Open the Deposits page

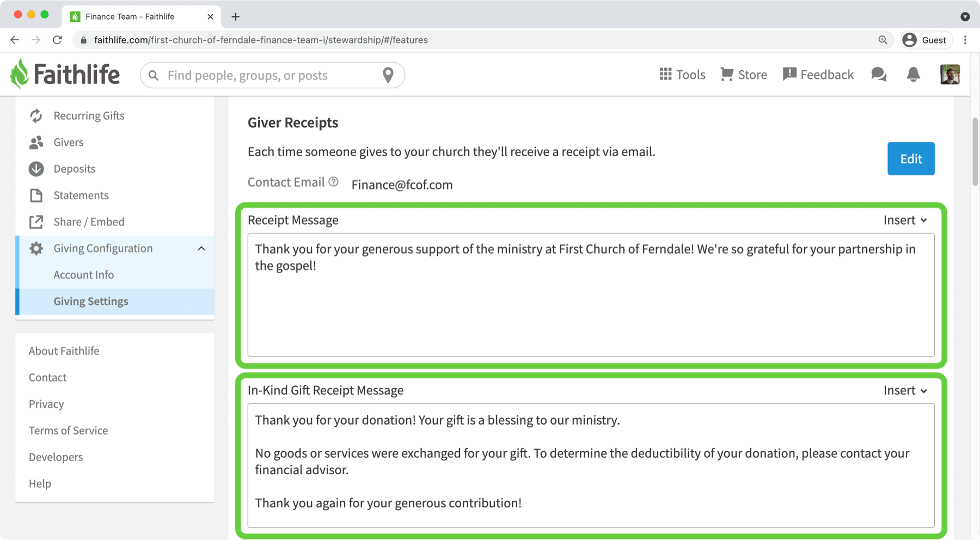(115, 169)
